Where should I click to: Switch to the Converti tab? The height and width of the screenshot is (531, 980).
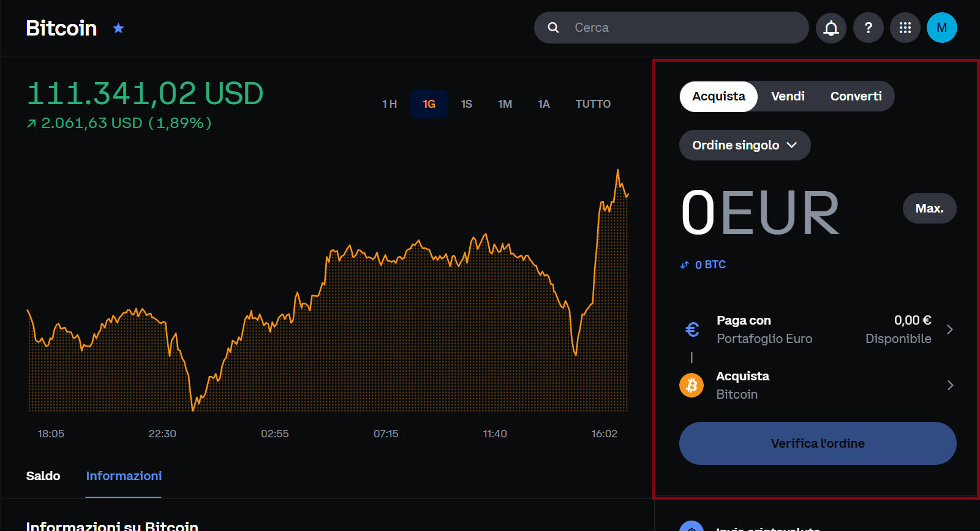(x=856, y=96)
